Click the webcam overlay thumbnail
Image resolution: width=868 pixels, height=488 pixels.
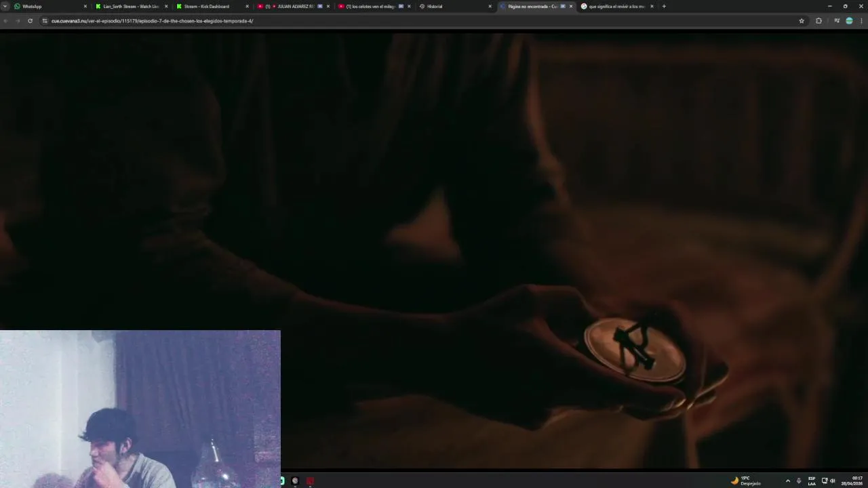(x=140, y=409)
